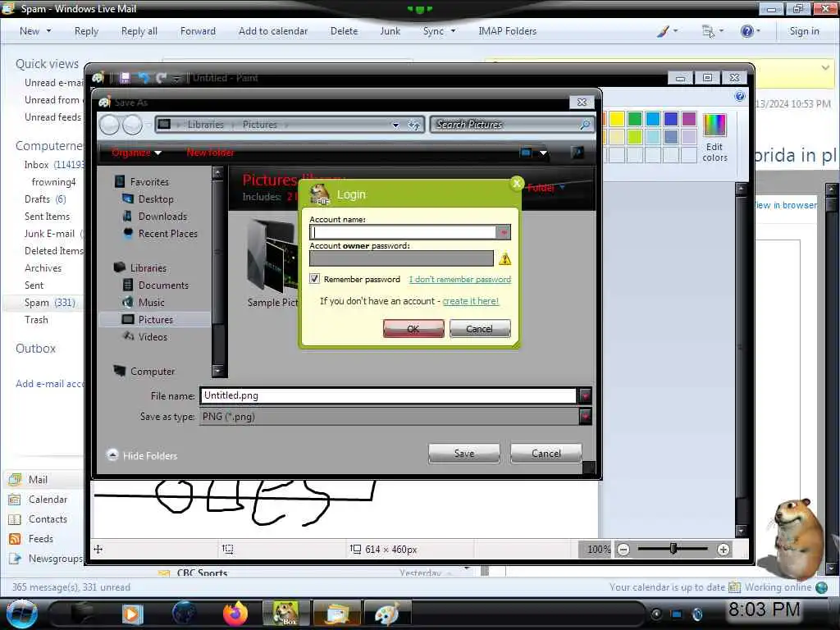This screenshot has height=630, width=840.
Task: Click Junk in Mail toolbar
Action: 390,31
